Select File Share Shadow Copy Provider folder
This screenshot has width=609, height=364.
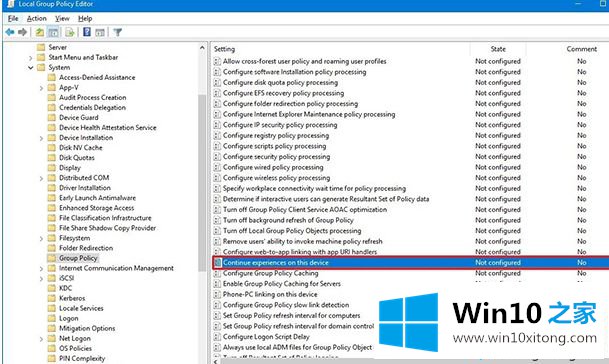pyautogui.click(x=107, y=228)
